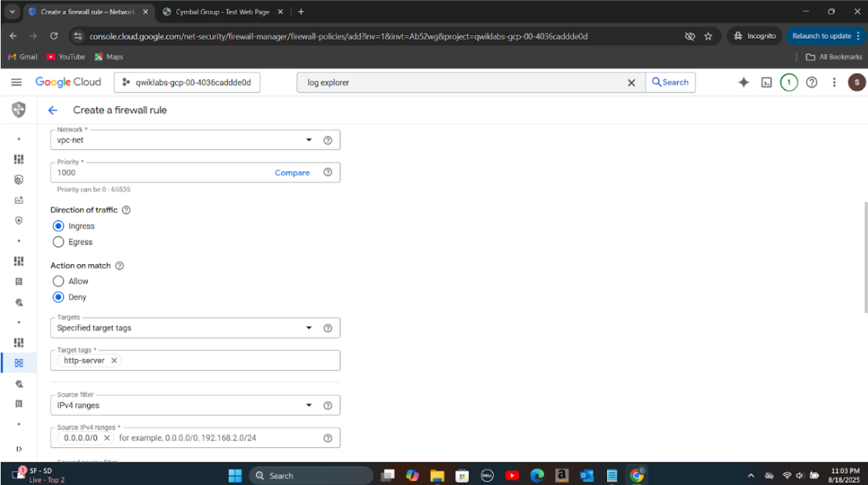Select the Egress radio button
This screenshot has height=485, width=868.
pos(59,242)
